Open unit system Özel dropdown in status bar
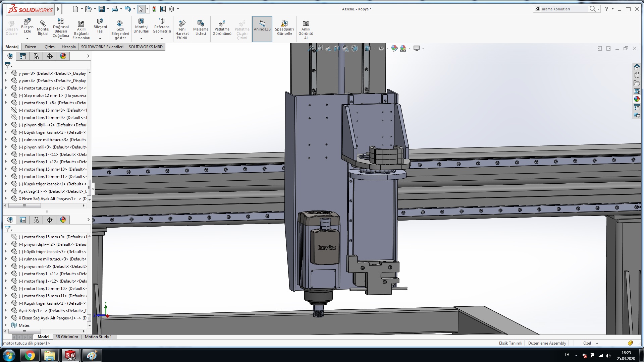Screen dimensions: 644x362 point(597,343)
